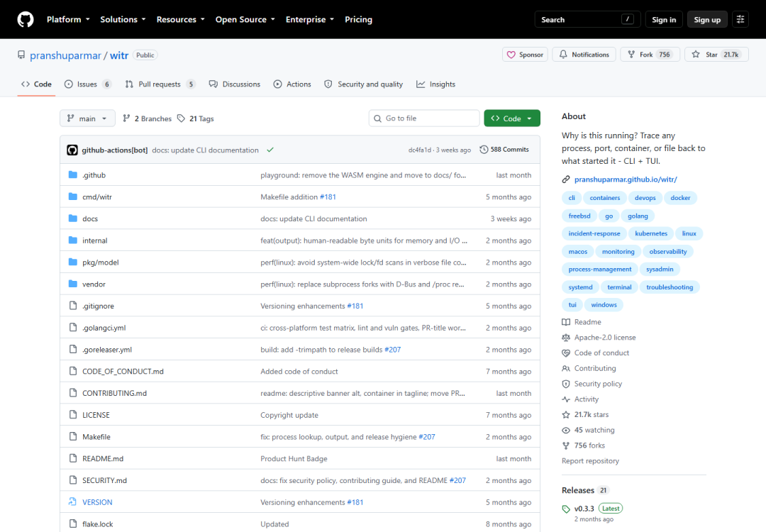Click the github-actions[bot] avatar icon
This screenshot has height=532, width=766.
click(72, 150)
